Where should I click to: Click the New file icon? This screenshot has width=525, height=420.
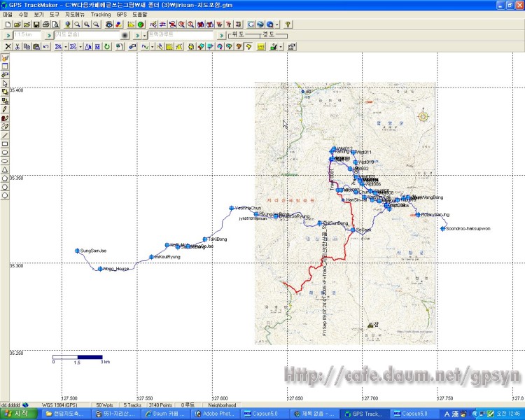pos(8,24)
